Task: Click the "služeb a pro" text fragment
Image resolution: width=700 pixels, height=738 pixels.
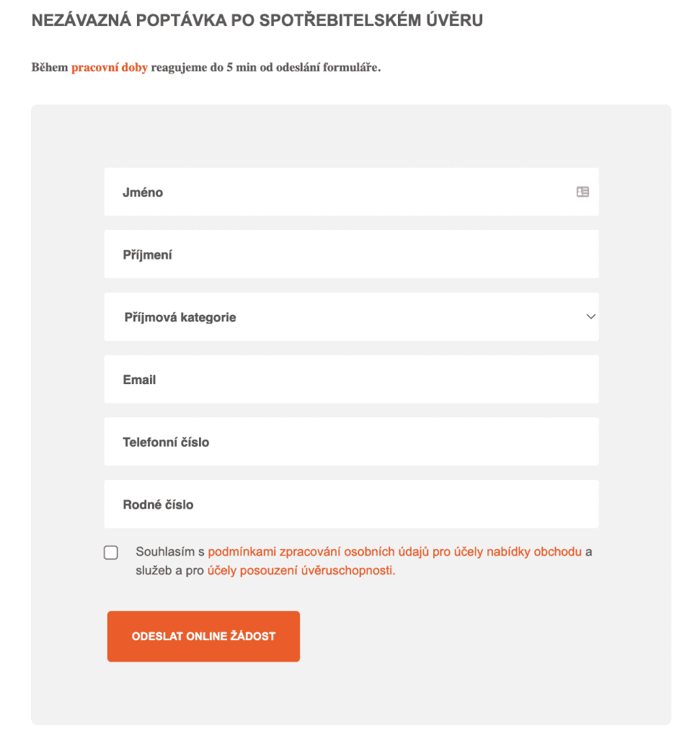Action: pyautogui.click(x=170, y=571)
